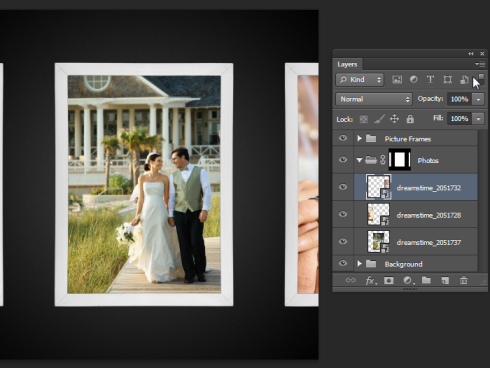
Task: Lock position move icon
Action: click(x=394, y=119)
